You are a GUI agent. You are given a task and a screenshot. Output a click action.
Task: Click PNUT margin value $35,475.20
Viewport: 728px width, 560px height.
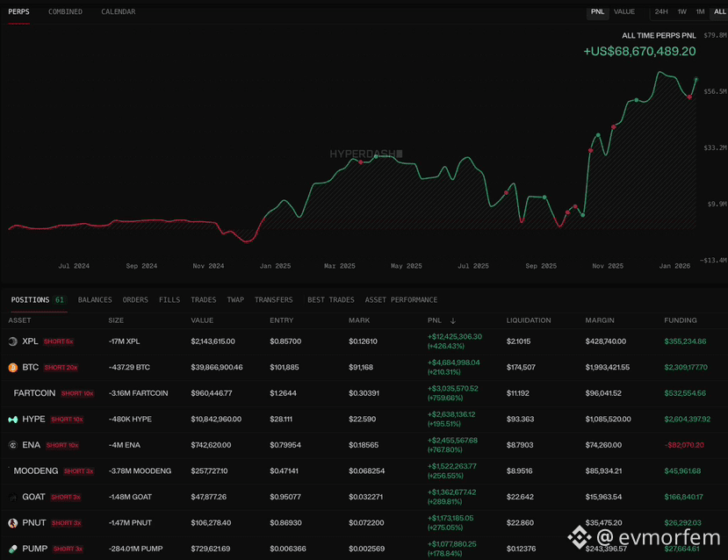coord(603,523)
